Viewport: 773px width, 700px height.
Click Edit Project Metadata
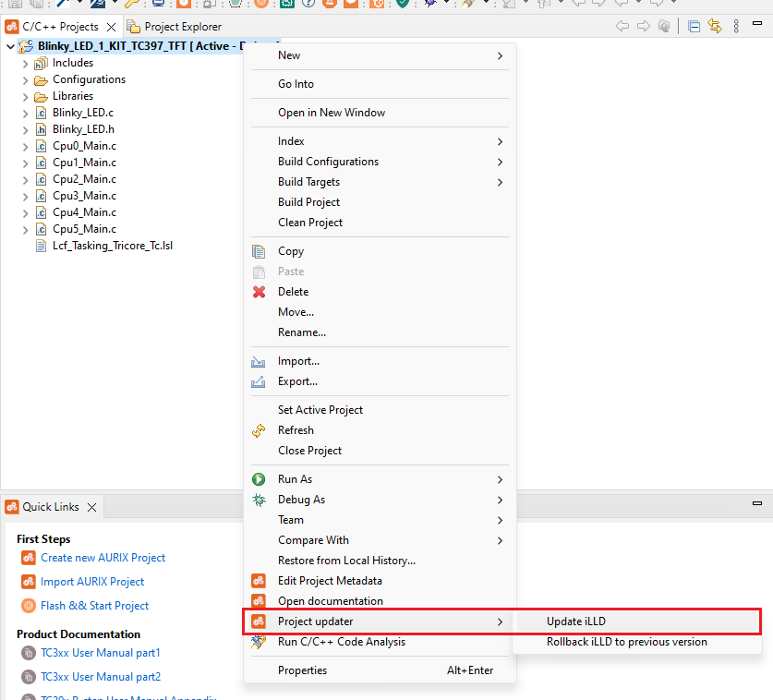tap(330, 581)
